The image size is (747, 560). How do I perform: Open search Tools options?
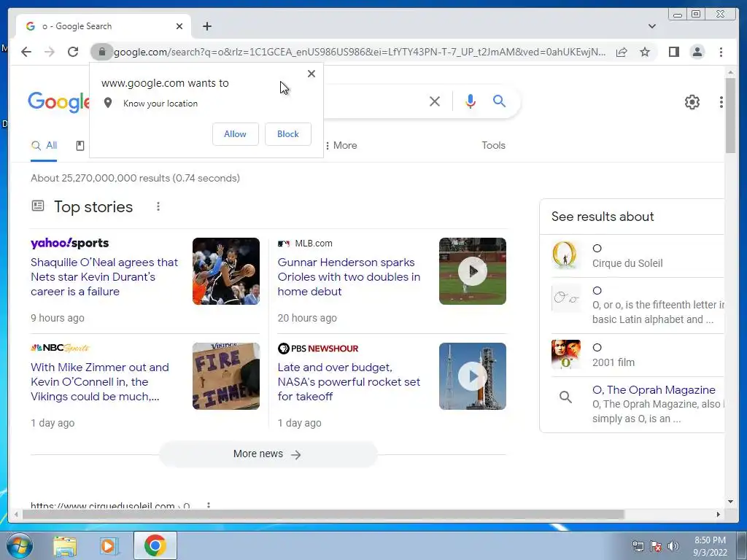(x=493, y=145)
